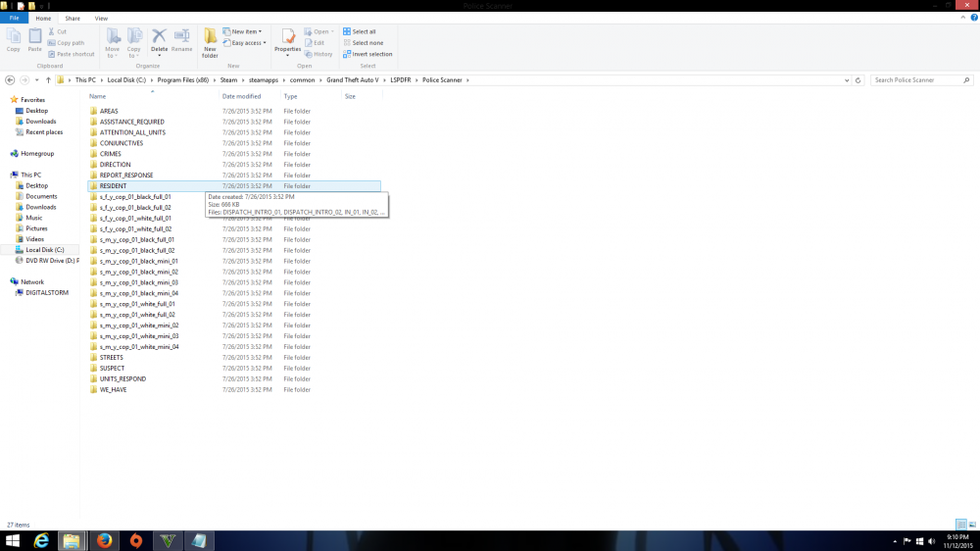Screen dimensions: 980x551
Task: Switch to Large icons view in the status bar
Action: pyautogui.click(x=972, y=525)
